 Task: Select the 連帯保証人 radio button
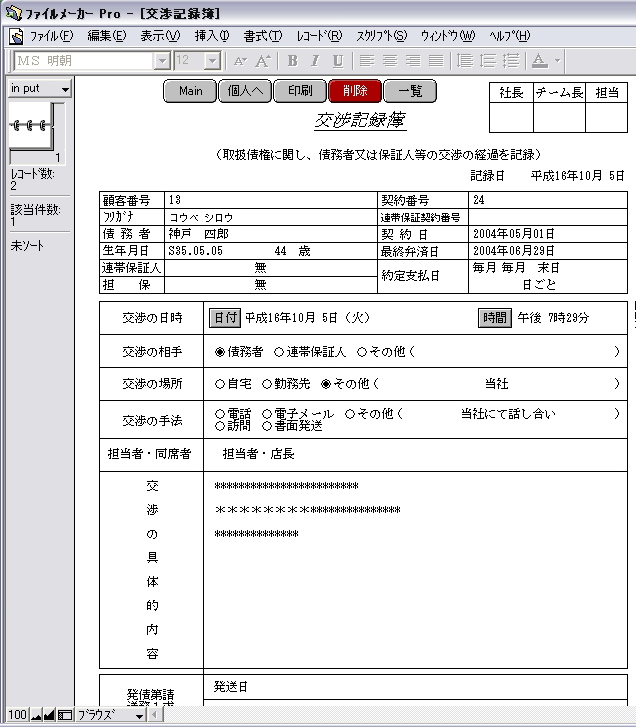pos(279,352)
